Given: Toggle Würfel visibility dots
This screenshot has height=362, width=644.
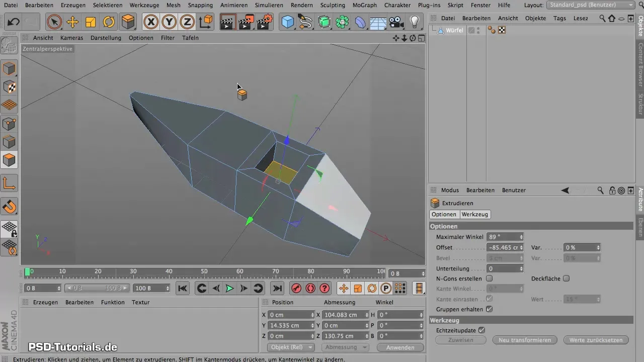Looking at the screenshot, I should [478, 30].
